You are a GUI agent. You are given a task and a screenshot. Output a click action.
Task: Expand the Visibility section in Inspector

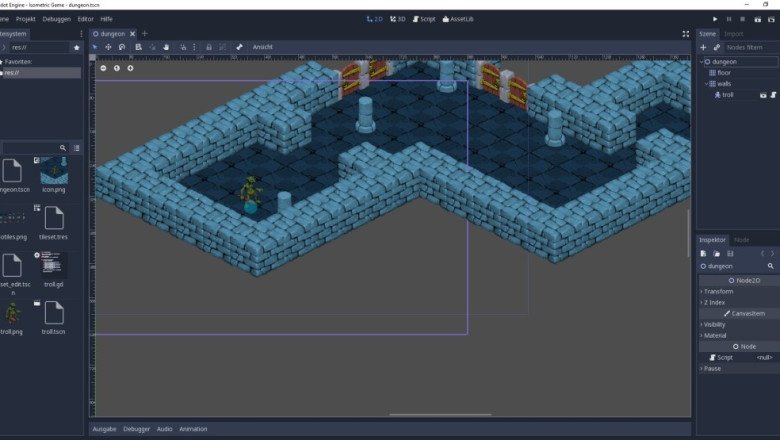click(x=715, y=324)
